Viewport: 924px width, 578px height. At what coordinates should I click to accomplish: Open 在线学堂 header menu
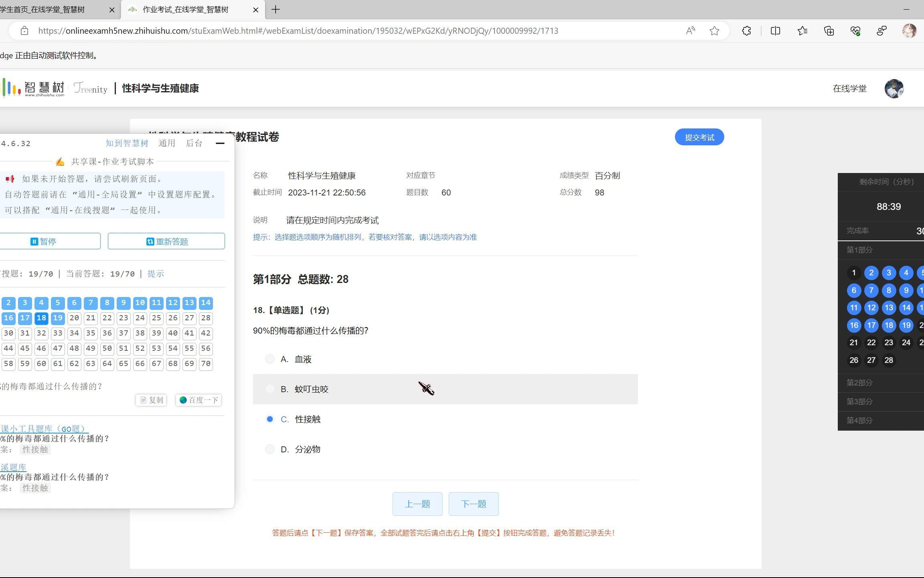point(849,88)
